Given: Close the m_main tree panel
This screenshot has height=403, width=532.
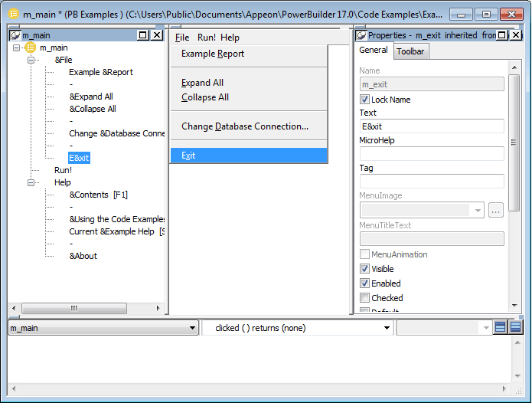Looking at the screenshot, I should coord(157,35).
